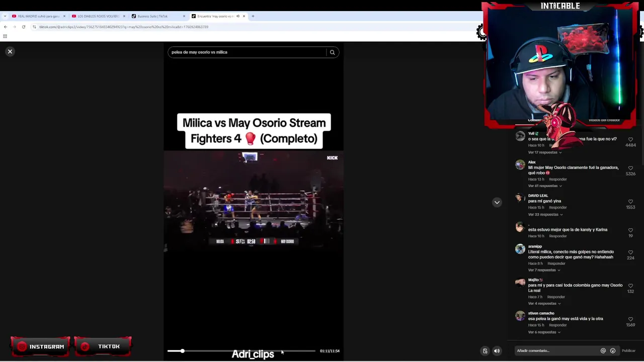This screenshot has width=644, height=362.
Task: Click the video progress bar playhead knob
Action: pos(182,351)
